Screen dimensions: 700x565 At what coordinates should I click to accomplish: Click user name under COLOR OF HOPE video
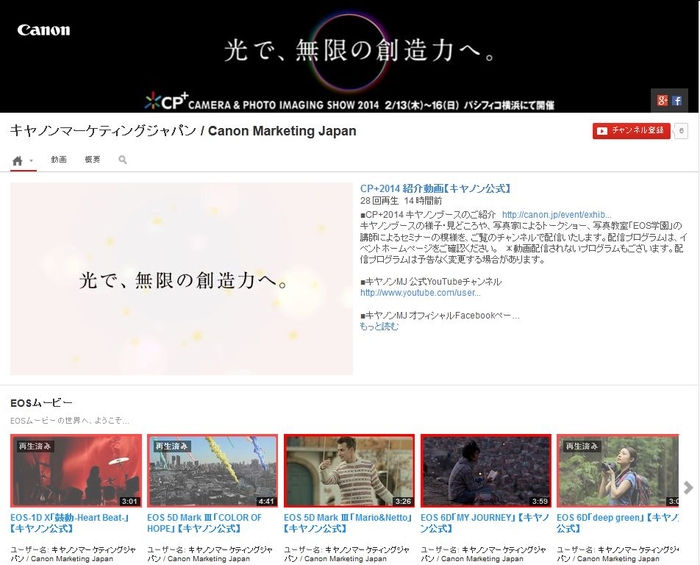[210, 554]
